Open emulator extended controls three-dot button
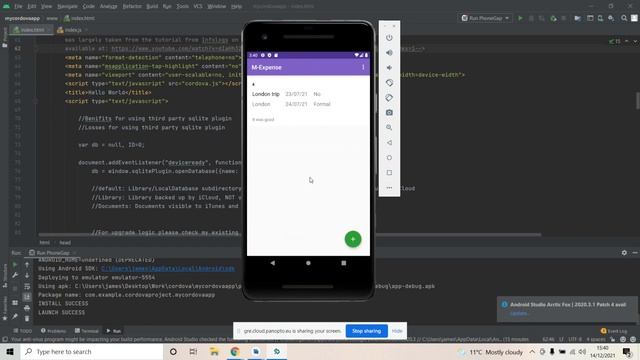 pos(389,188)
